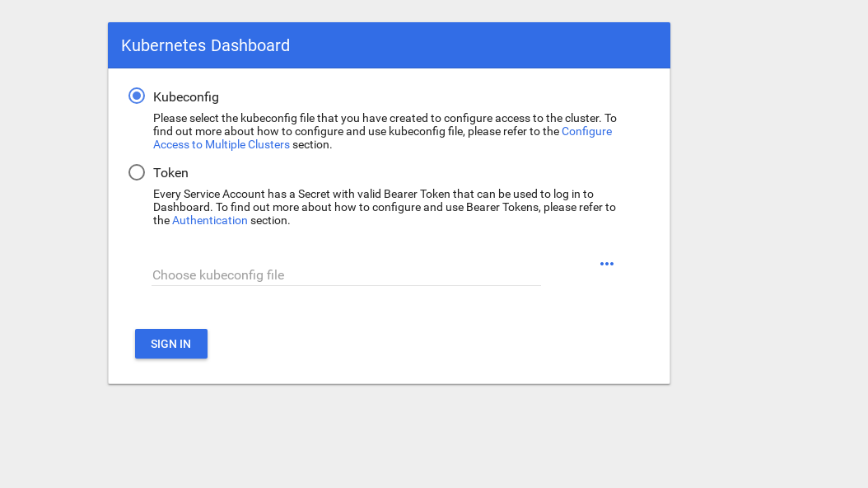Select the Token radio button
The width and height of the screenshot is (868, 488).
tap(137, 172)
